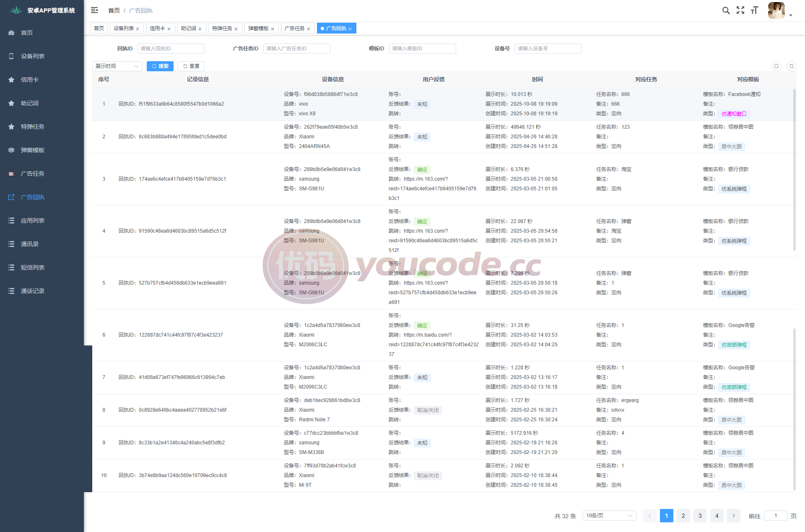Go to page 2
Viewport: 805px width, 532px height.
tap(683, 516)
